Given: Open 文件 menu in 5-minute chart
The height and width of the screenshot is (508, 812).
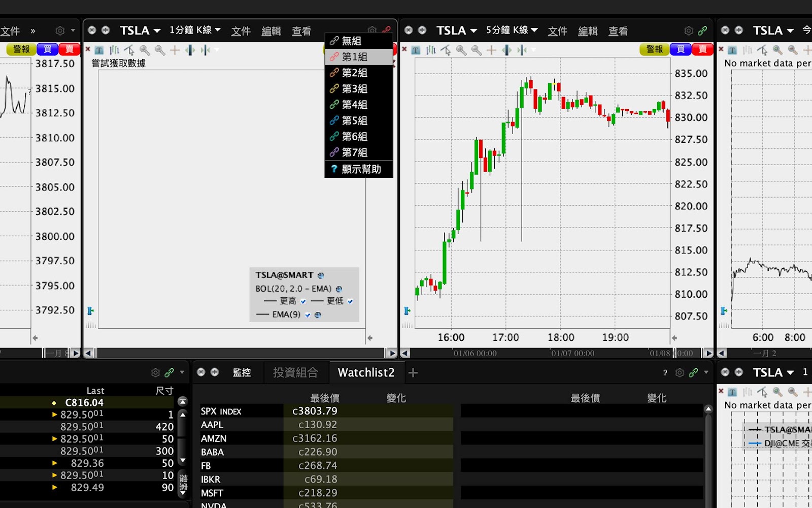Looking at the screenshot, I should click(558, 31).
